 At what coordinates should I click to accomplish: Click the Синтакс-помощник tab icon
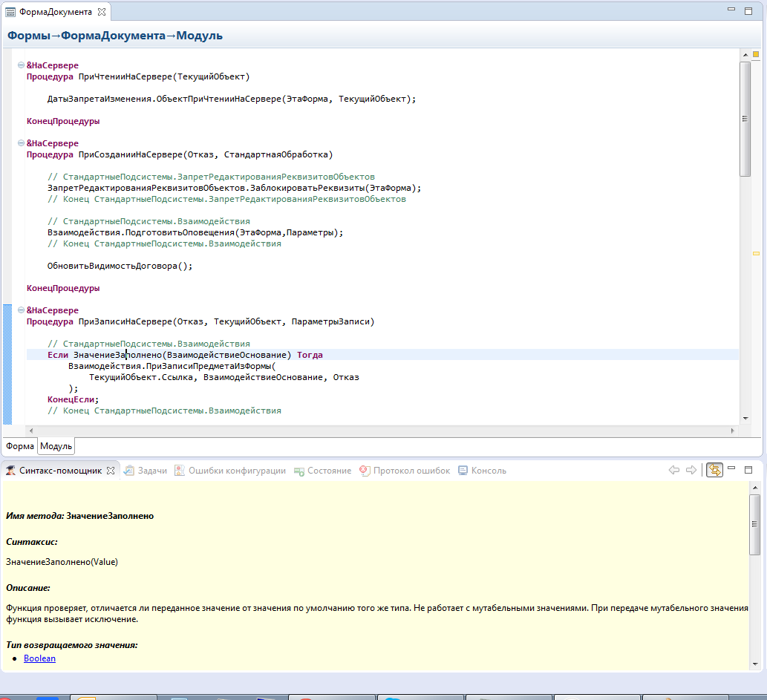coord(10,471)
